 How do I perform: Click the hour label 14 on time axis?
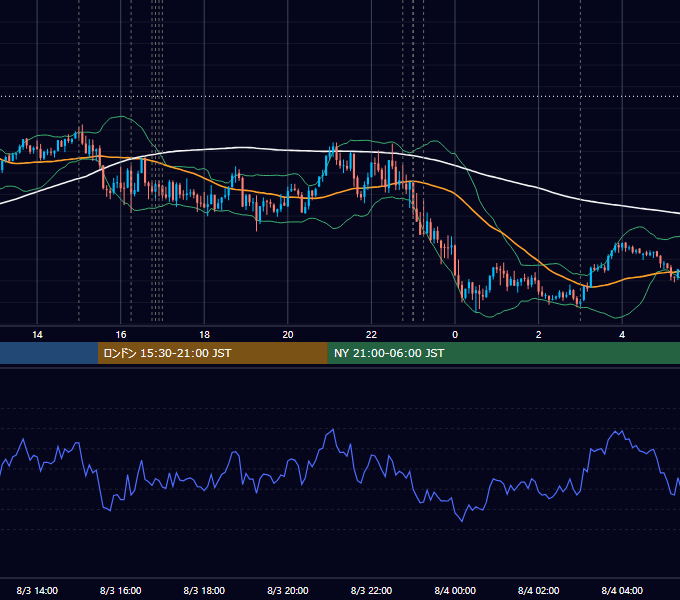[37, 335]
